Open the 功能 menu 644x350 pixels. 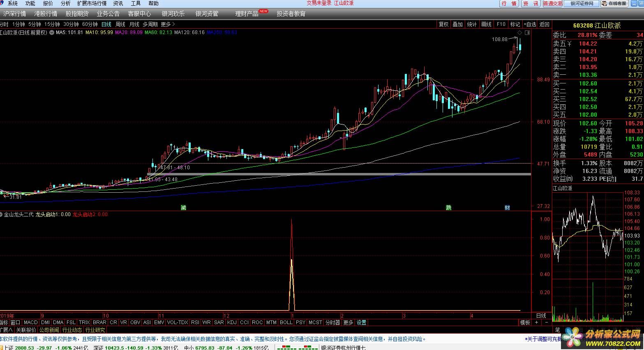30,3
